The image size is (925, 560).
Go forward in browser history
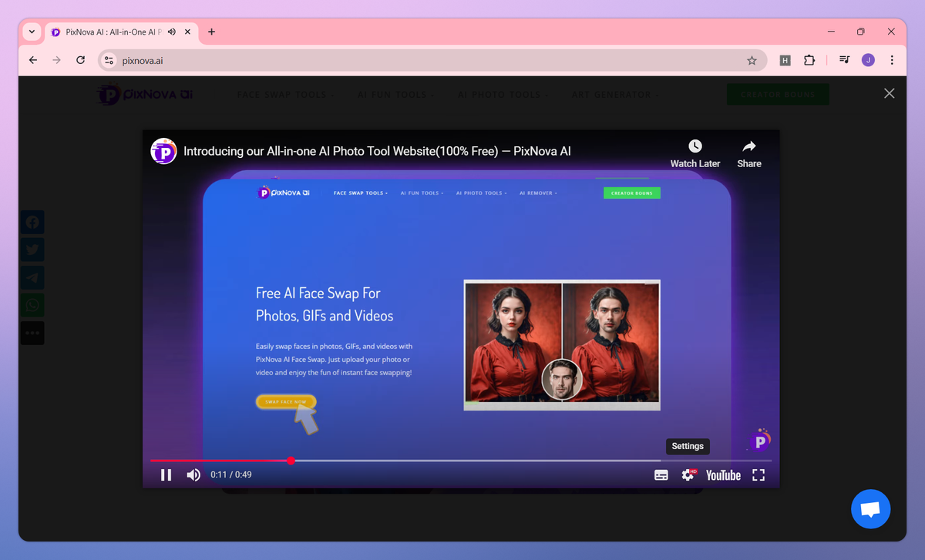(x=56, y=60)
